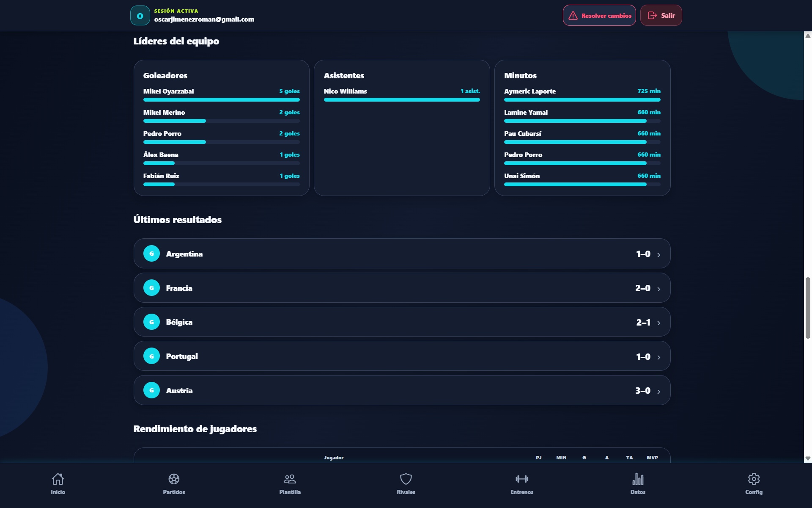Viewport: 812px width, 508px height.
Task: Click the Asistentes card heading
Action: coord(344,76)
